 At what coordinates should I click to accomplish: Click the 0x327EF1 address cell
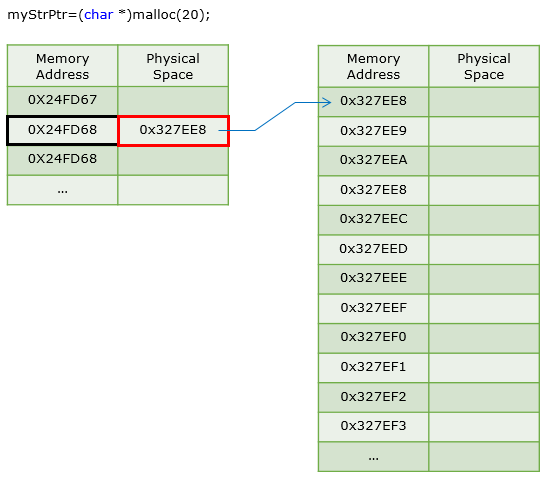[373, 368]
